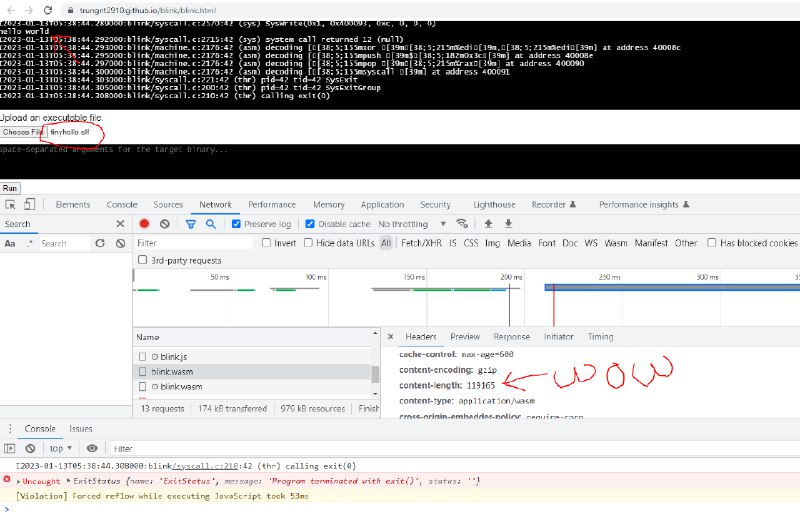Export HAR file download arrow
Image resolution: width=800 pixels, height=521 pixels.
(508, 224)
